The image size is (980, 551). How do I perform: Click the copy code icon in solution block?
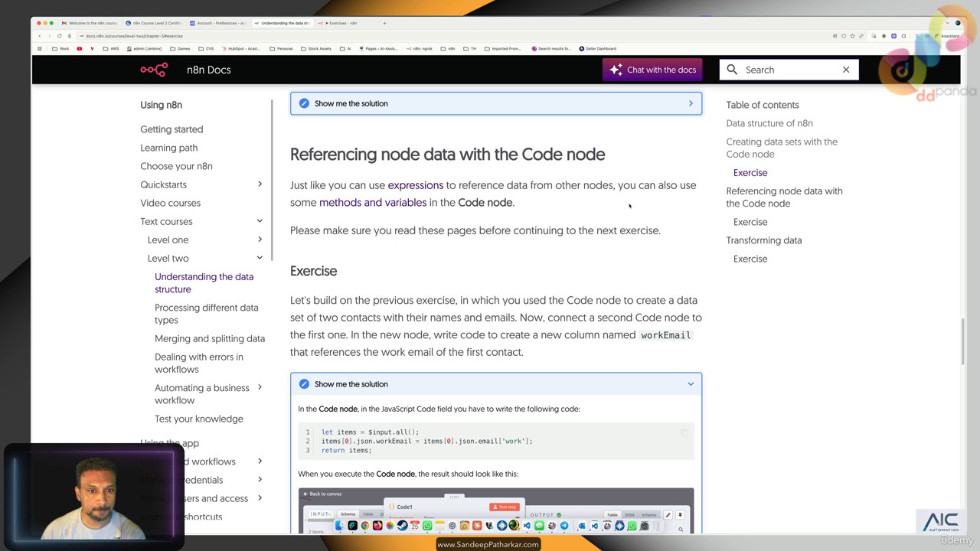click(x=684, y=433)
